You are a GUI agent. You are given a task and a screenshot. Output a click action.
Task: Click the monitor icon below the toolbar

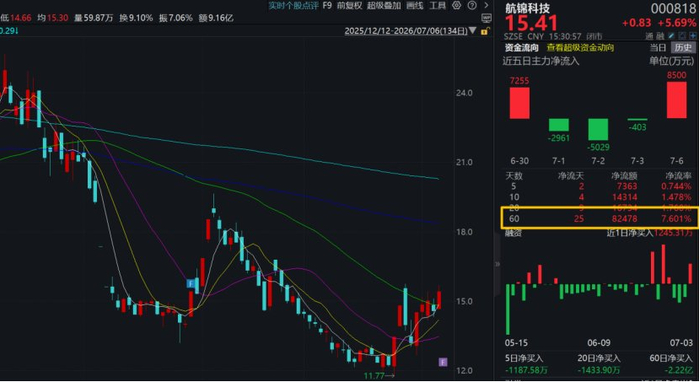coord(487,18)
